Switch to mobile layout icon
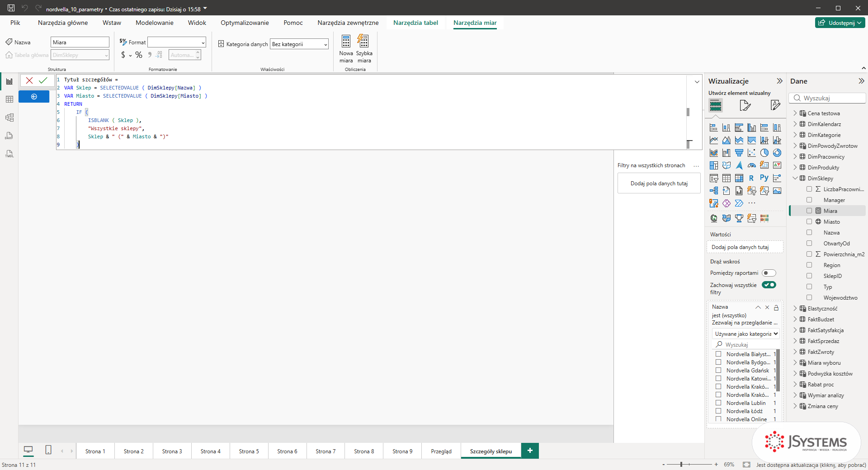This screenshot has height=470, width=868. click(x=48, y=450)
